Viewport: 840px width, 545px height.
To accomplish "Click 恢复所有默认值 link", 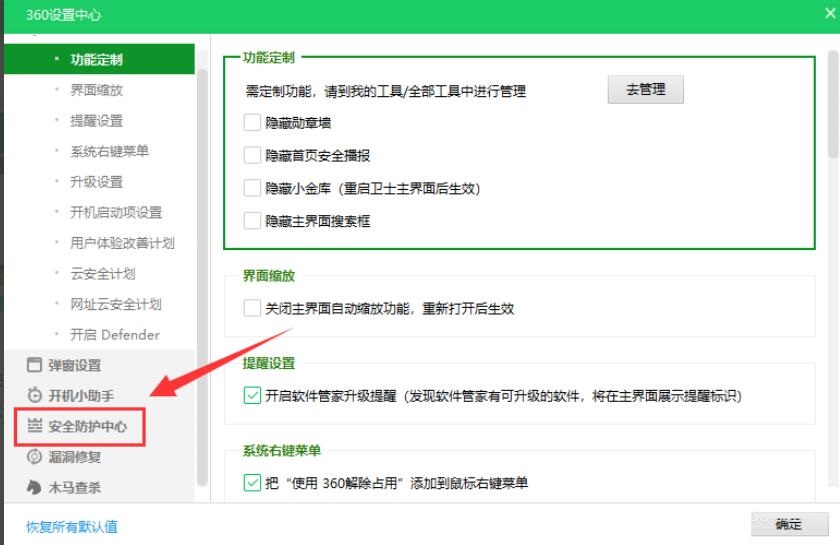I will pos(72,527).
